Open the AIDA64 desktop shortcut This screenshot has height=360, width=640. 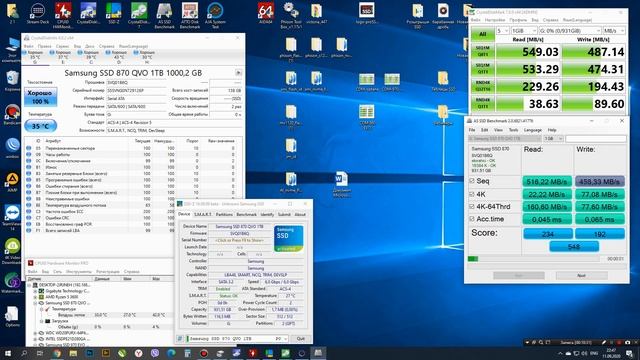pos(266,13)
